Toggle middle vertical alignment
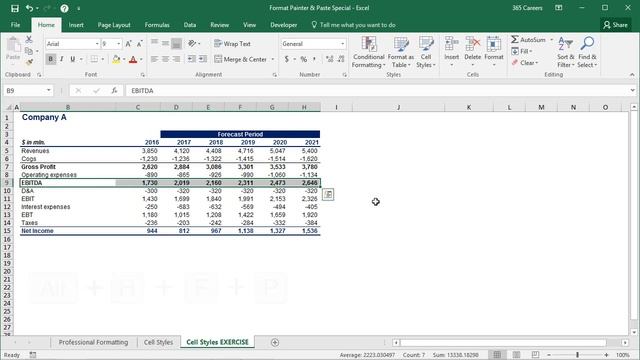The width and height of the screenshot is (640, 360). 165,43
